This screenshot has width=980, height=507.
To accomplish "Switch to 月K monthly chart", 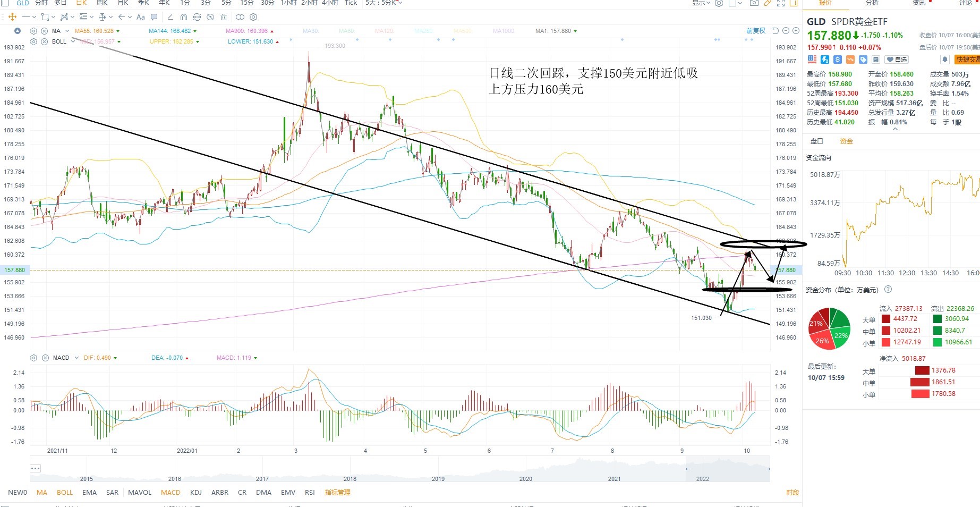I will (x=123, y=3).
